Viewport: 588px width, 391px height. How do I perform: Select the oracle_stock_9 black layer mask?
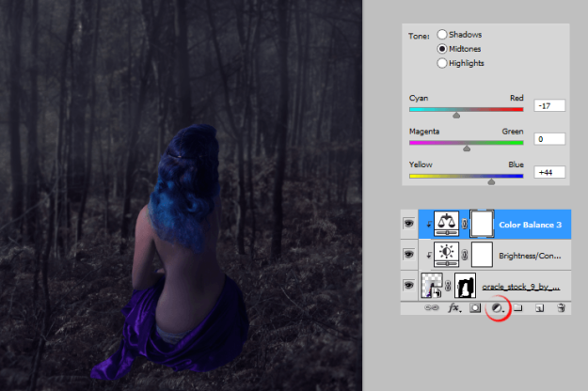coord(465,286)
